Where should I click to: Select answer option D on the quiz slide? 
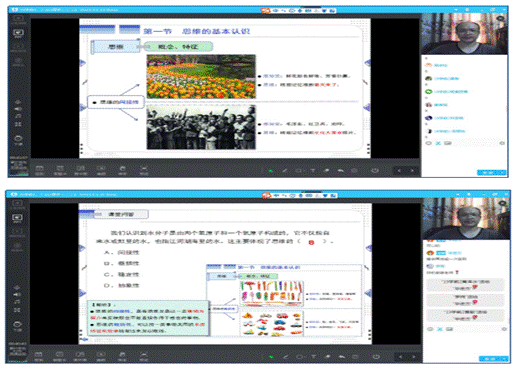[121, 286]
